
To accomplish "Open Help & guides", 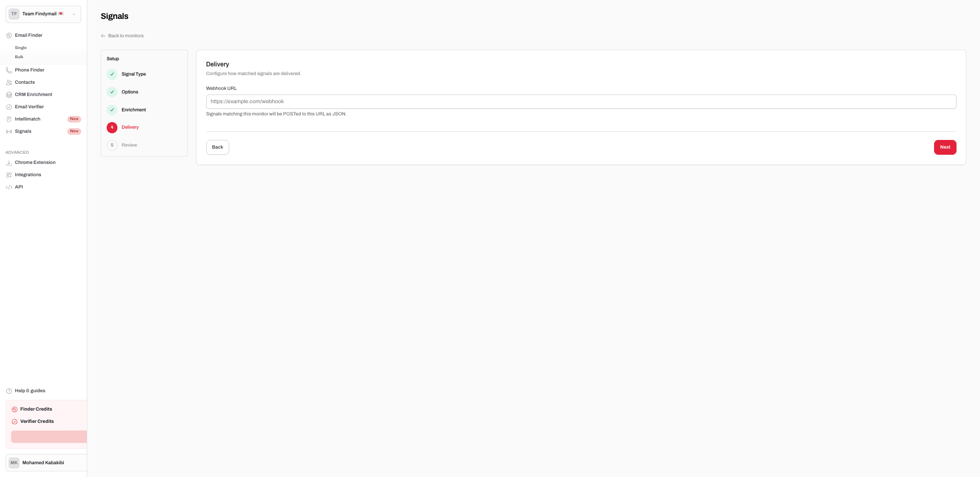I will 30,391.
